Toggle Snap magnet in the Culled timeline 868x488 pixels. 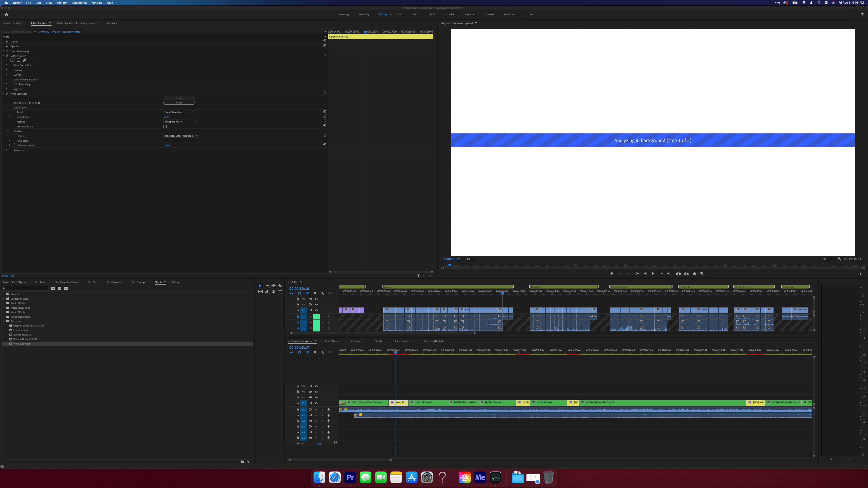tap(299, 293)
